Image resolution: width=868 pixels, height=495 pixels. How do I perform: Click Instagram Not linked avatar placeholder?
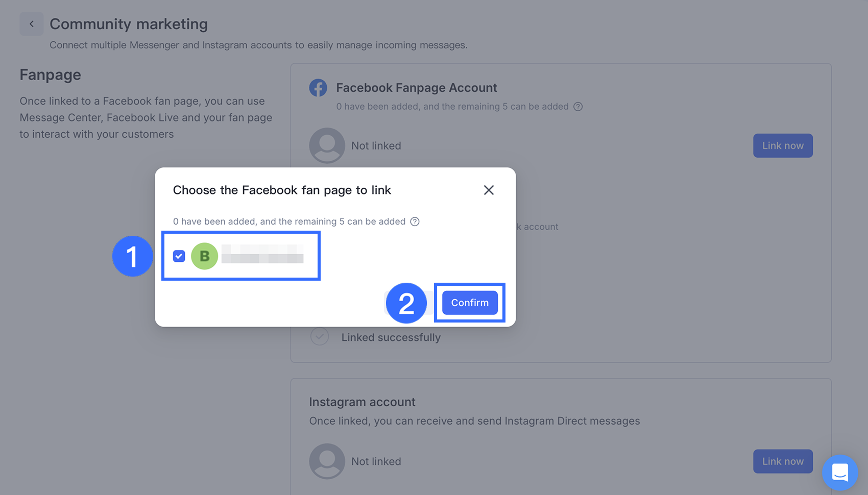point(327,461)
